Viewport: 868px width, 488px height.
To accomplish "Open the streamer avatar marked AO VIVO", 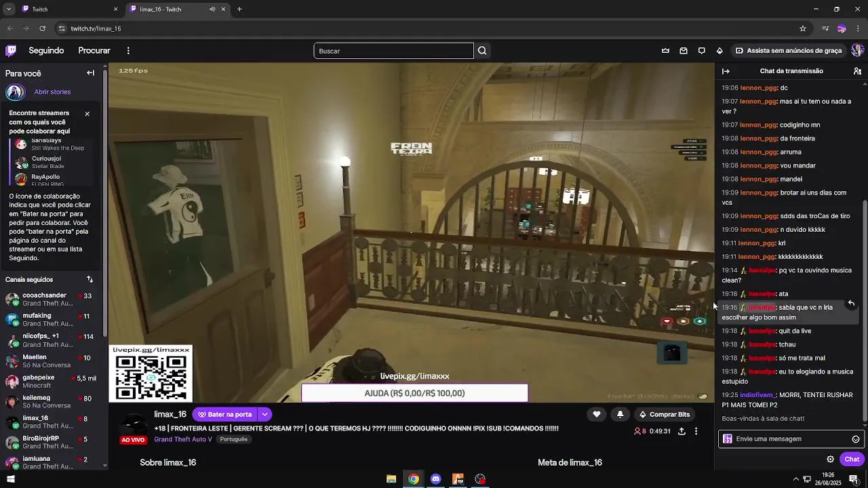I will coord(133,428).
